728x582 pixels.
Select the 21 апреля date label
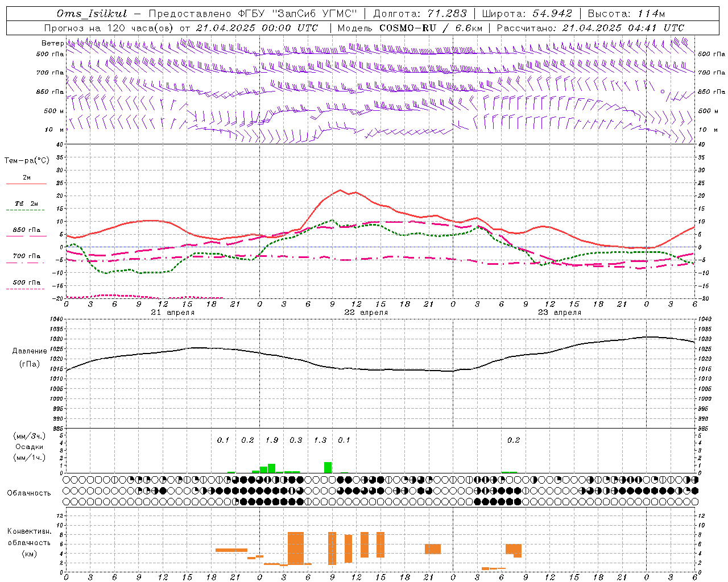tap(172, 313)
